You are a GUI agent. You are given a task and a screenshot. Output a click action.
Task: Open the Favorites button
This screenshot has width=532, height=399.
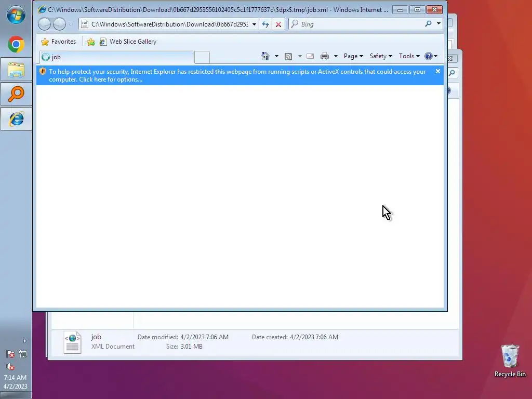pos(58,42)
